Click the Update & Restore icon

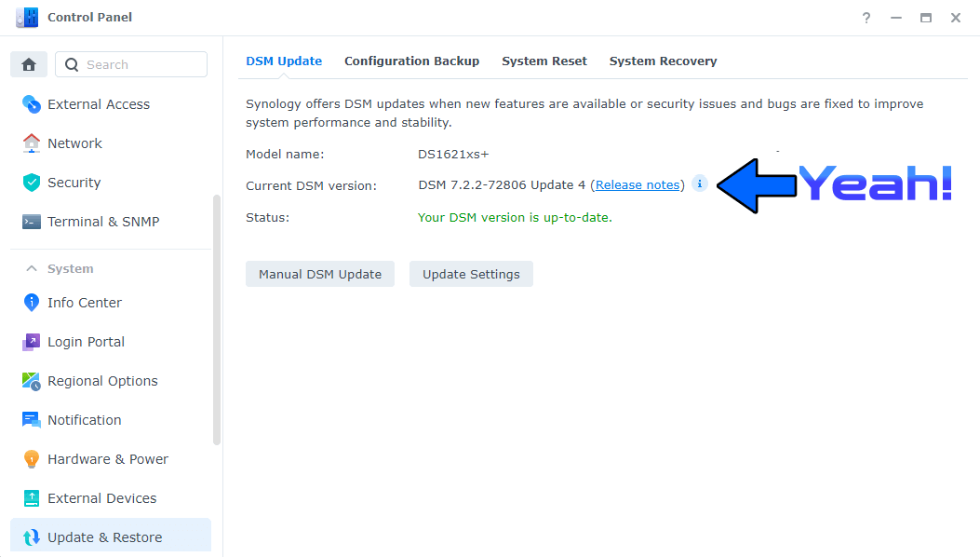tap(32, 537)
